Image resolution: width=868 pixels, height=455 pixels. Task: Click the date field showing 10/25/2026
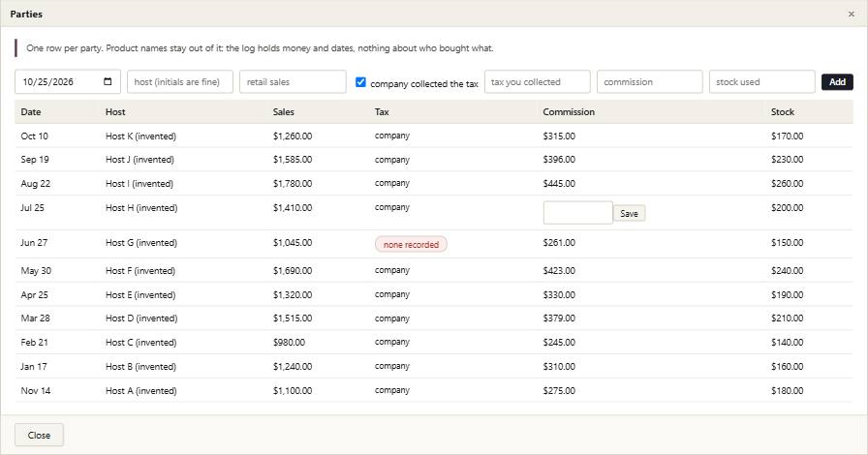[x=68, y=82]
